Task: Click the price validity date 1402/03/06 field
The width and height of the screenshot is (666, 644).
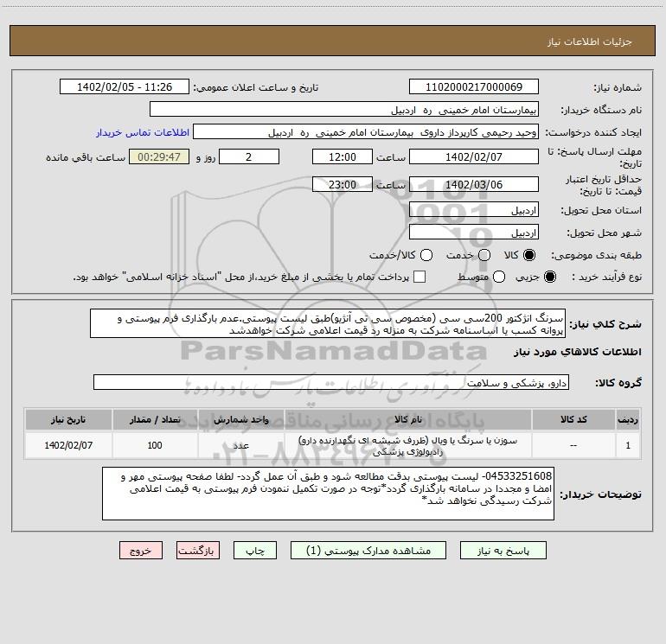Action: click(x=474, y=184)
